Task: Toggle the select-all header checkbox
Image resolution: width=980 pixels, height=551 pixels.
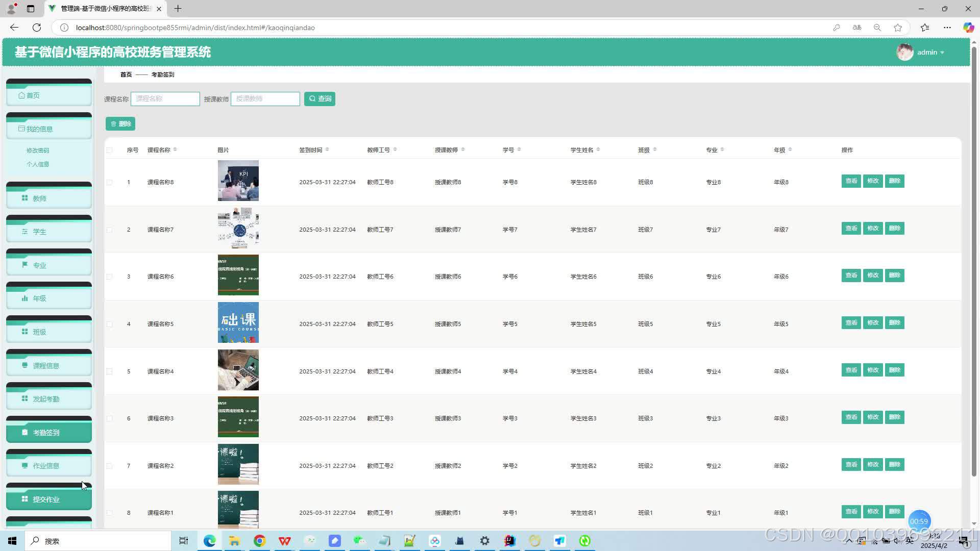Action: [109, 150]
